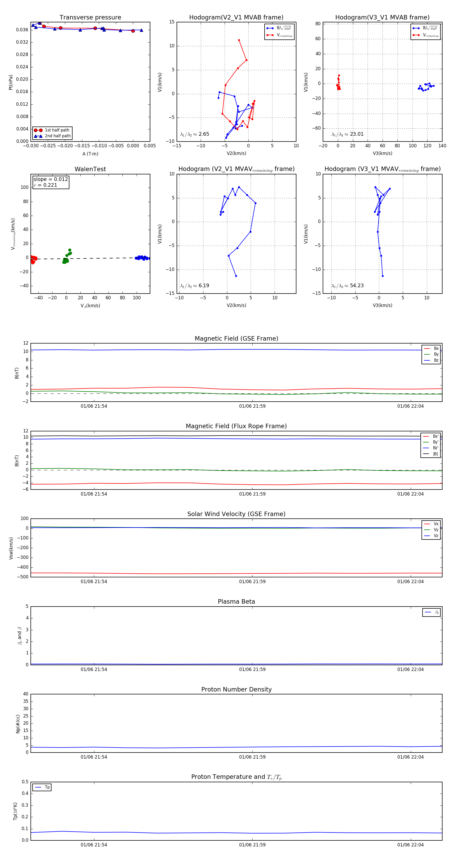The width and height of the screenshot is (473, 868).
Task: Click the V3_V1 MVAV remaining frame hodogram title
Action: [382, 169]
